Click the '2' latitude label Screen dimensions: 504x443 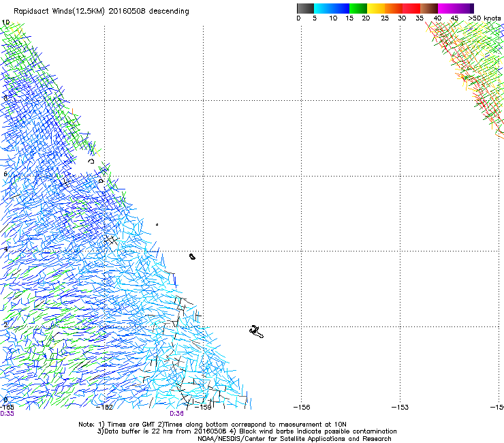5,324
